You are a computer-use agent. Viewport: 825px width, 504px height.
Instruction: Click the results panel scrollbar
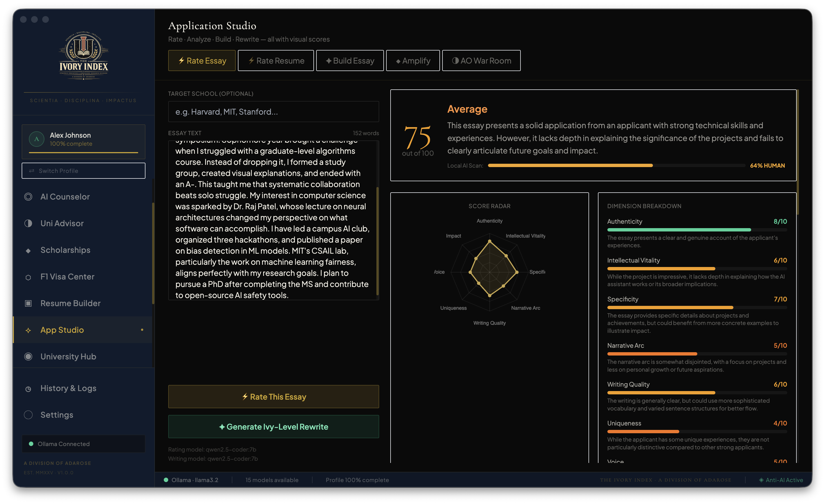(798, 152)
